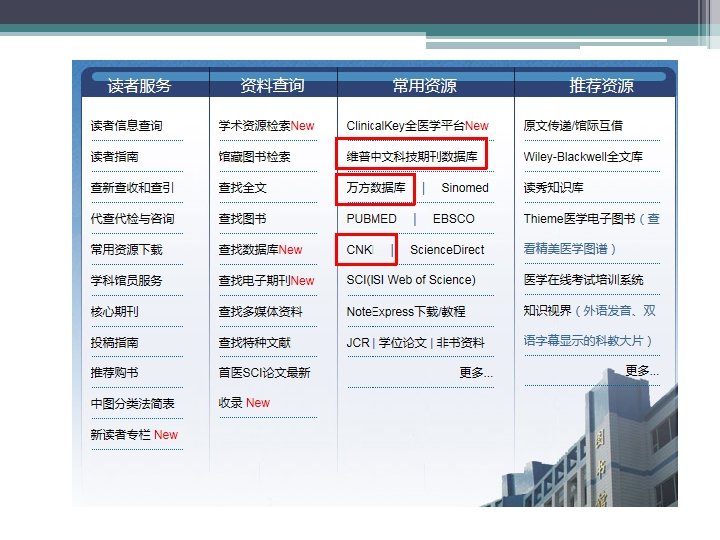Click 更多 under 常用资源
The width and height of the screenshot is (720, 540).
pos(476,372)
